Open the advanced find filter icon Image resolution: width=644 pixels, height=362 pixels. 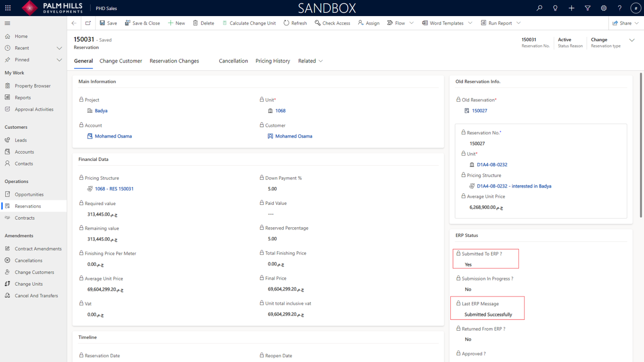point(587,8)
